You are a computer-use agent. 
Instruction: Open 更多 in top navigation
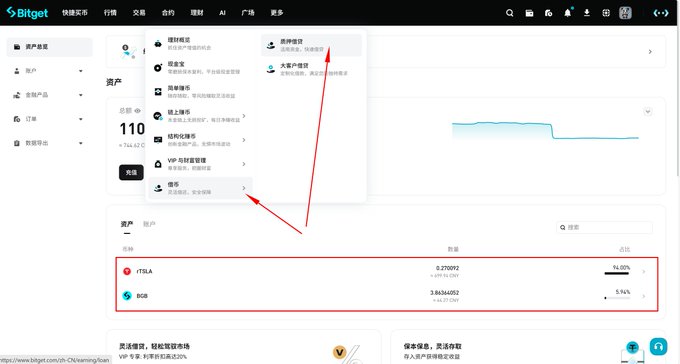coord(277,13)
